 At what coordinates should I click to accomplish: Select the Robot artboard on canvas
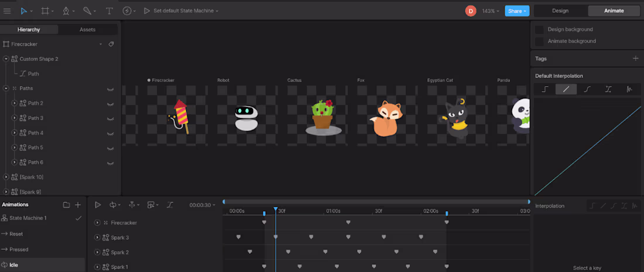[x=247, y=115]
